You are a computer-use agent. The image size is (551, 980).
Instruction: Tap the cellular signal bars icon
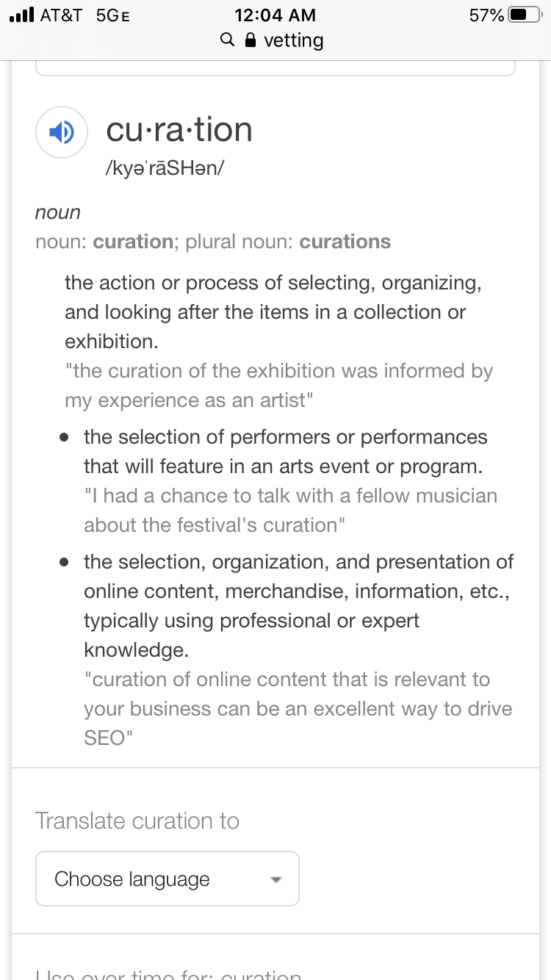[x=21, y=15]
